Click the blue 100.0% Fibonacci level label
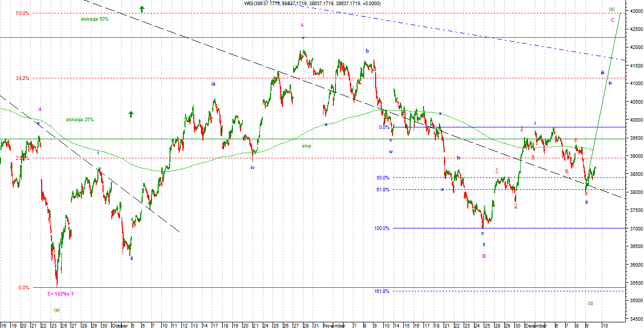Viewport: 644px width, 328px height. pyautogui.click(x=381, y=228)
